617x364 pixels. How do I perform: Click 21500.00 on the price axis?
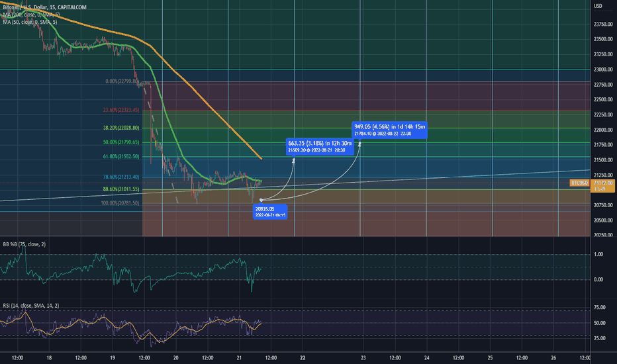point(603,159)
